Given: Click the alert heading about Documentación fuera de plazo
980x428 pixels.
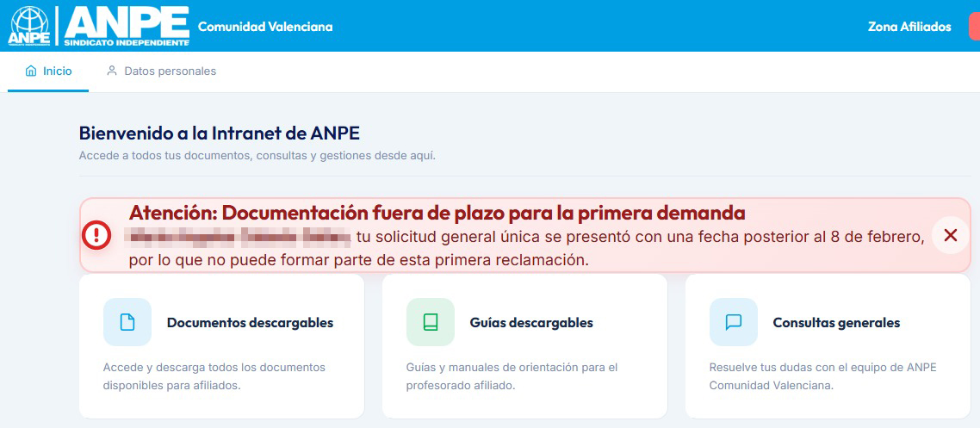Looking at the screenshot, I should pyautogui.click(x=437, y=213).
